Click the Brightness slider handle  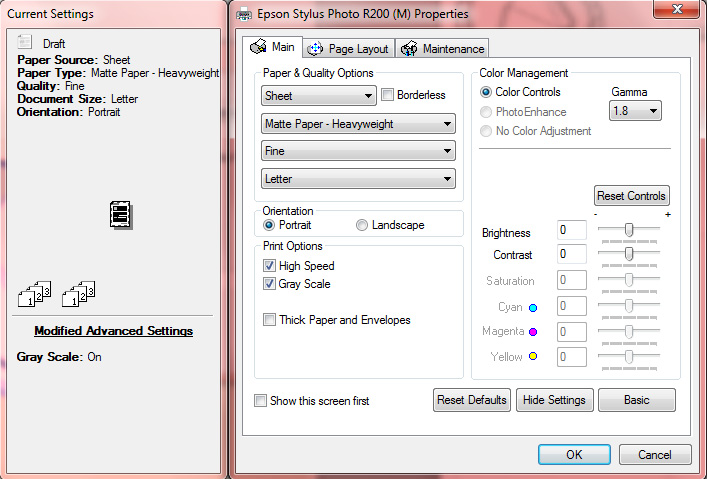[629, 229]
